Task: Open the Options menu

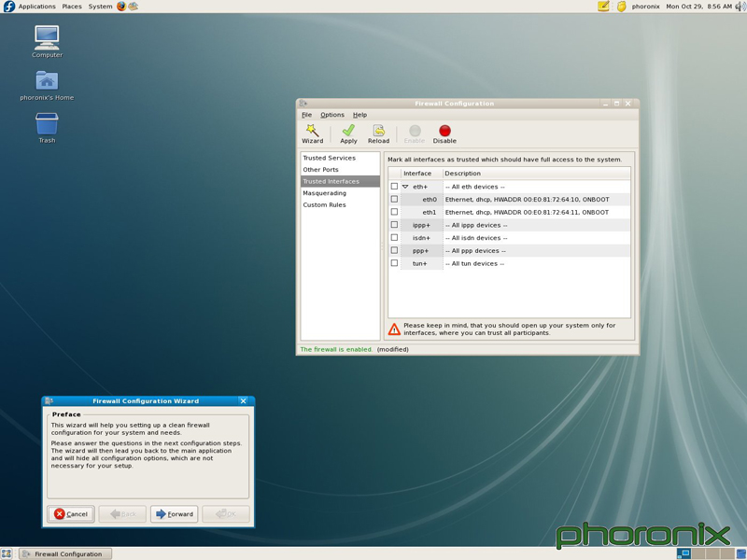Action: coord(331,115)
